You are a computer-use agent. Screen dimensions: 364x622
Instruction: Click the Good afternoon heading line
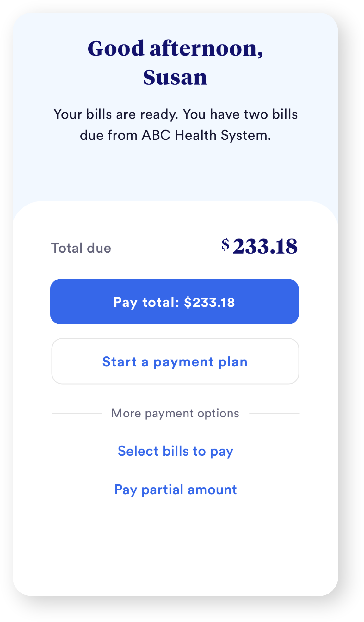(x=175, y=49)
